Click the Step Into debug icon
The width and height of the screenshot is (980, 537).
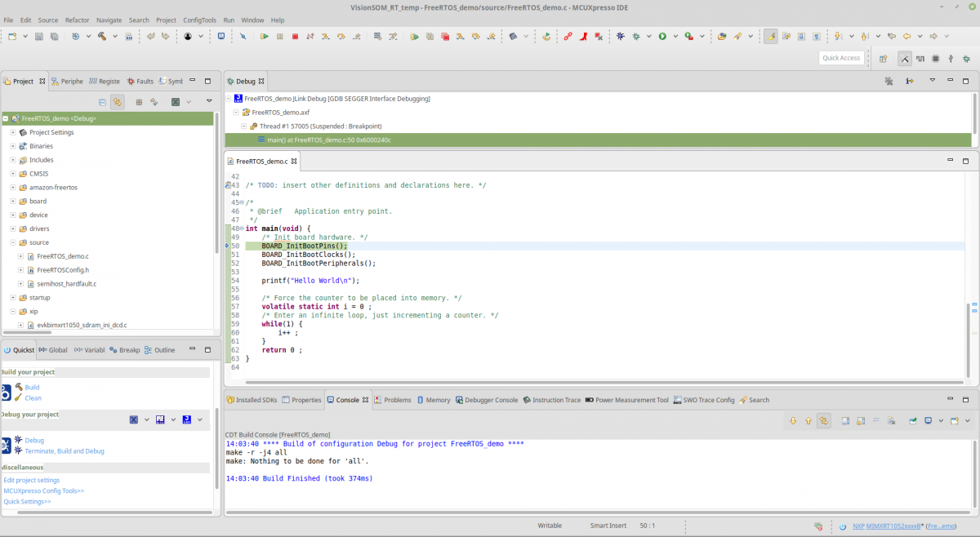pos(324,36)
